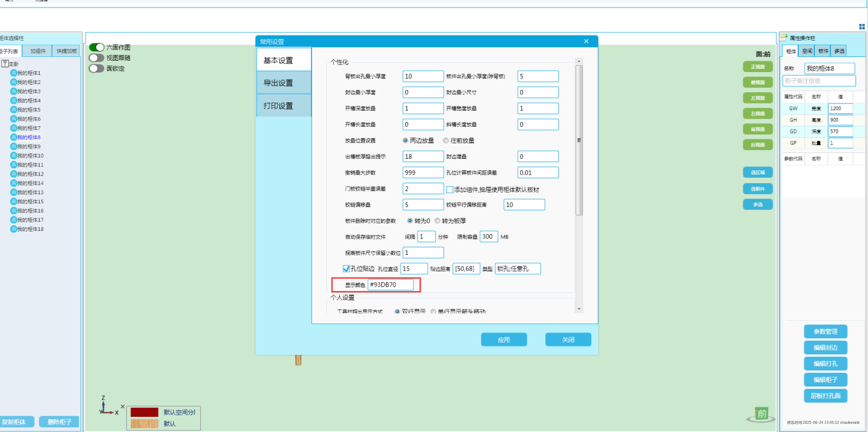Image resolution: width=868 pixels, height=432 pixels.
Task: Click the GW 宽度 value field 1200
Action: 840,108
